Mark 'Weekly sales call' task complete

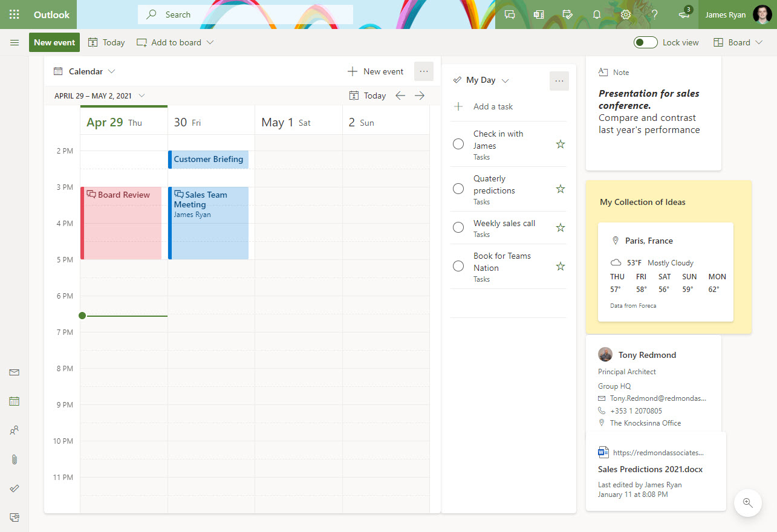tap(458, 227)
